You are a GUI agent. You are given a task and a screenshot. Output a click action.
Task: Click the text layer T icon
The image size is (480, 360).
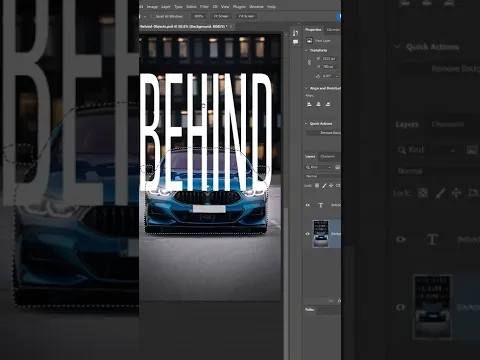click(320, 205)
